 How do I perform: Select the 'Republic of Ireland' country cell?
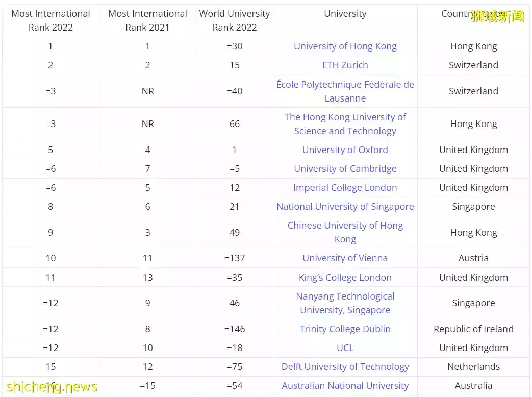474,329
